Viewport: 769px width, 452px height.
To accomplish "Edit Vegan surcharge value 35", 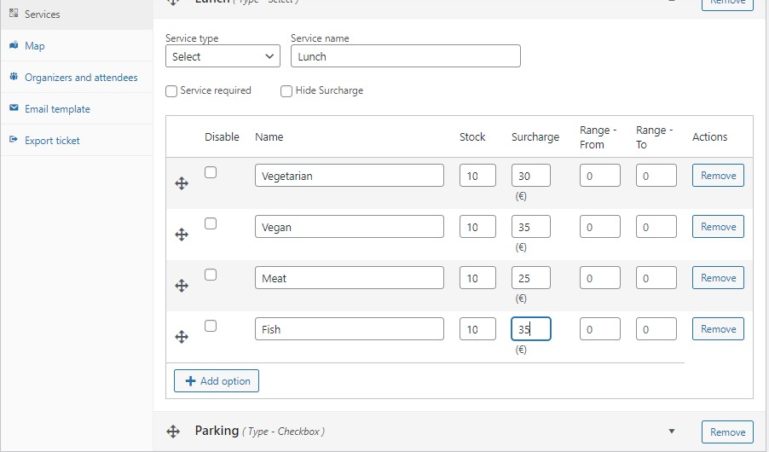I will click(531, 227).
